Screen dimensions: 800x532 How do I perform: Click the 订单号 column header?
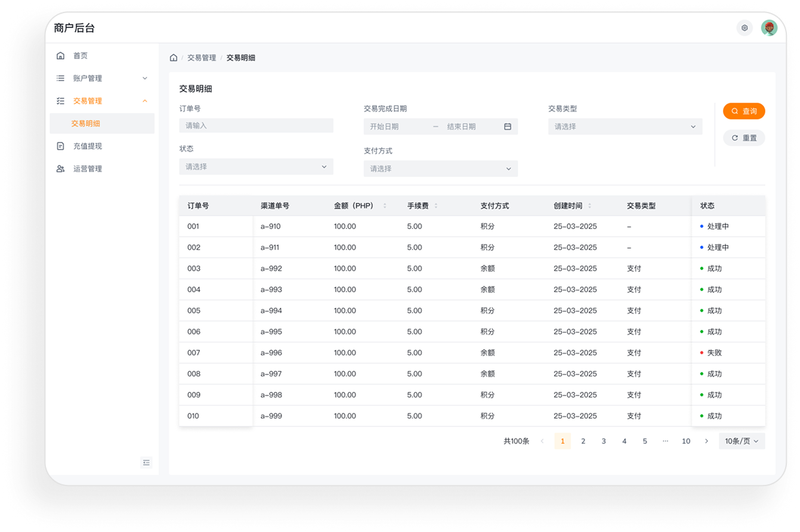[x=198, y=206]
